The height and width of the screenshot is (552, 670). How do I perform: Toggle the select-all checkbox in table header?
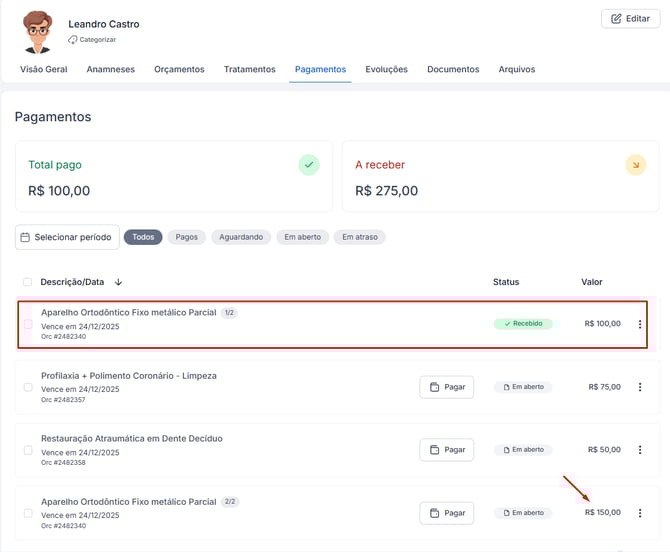(x=27, y=282)
